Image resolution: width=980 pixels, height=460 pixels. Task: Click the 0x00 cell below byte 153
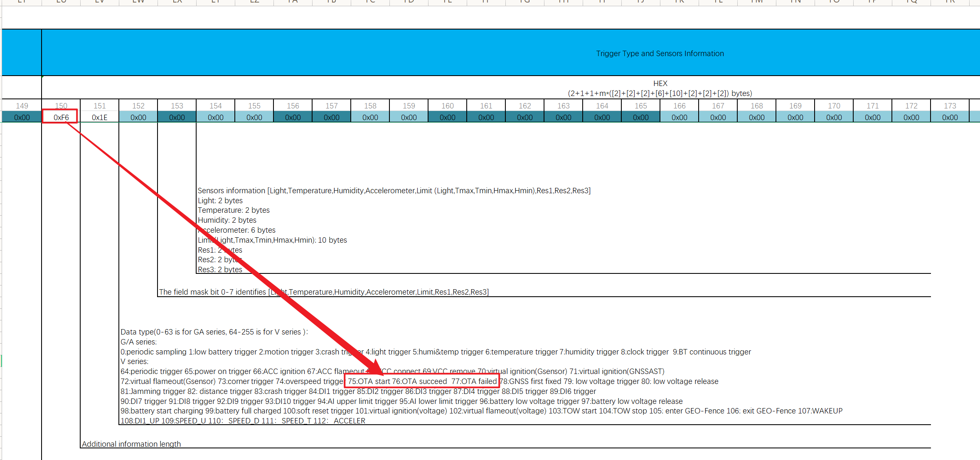[177, 117]
